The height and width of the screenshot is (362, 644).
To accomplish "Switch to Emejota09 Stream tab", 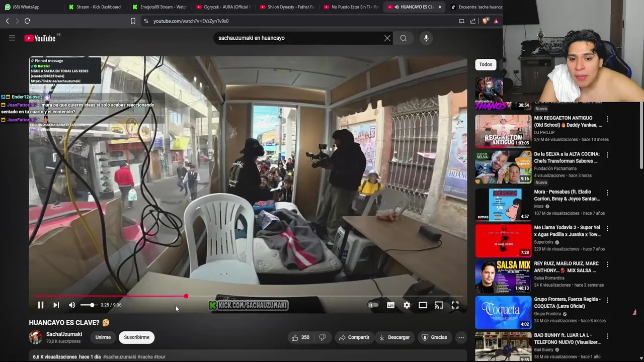I will [160, 7].
